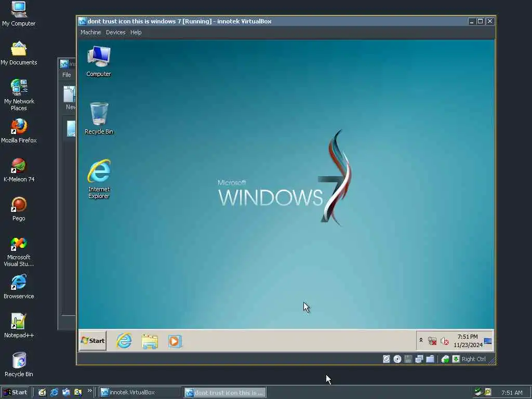Click the guest Show Desktop button
Image resolution: width=532 pixels, height=399 pixels.
tap(488, 341)
